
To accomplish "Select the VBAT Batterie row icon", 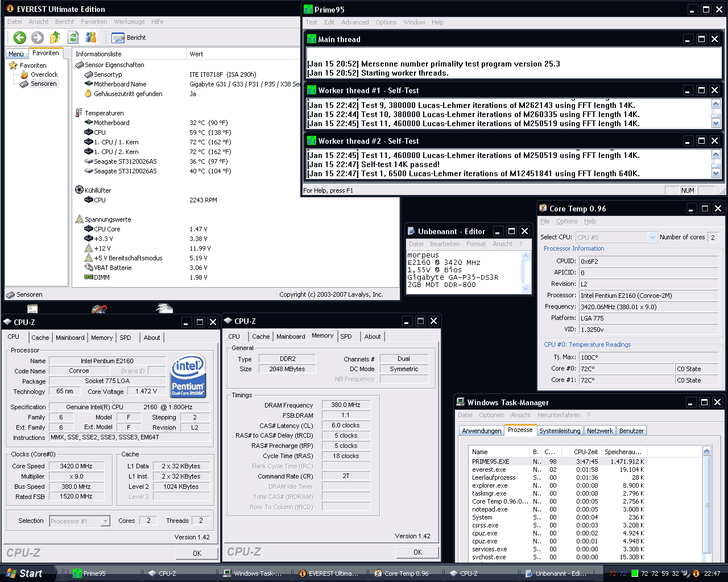I will tap(89, 268).
